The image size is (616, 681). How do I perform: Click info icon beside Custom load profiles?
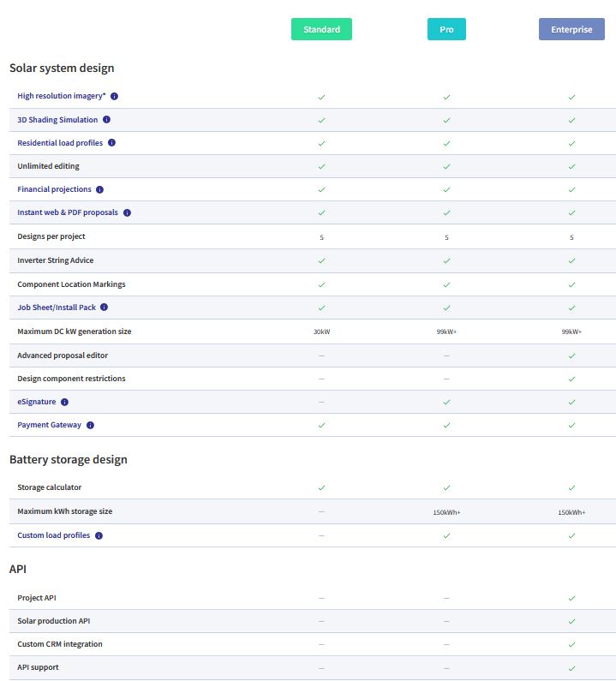(99, 535)
